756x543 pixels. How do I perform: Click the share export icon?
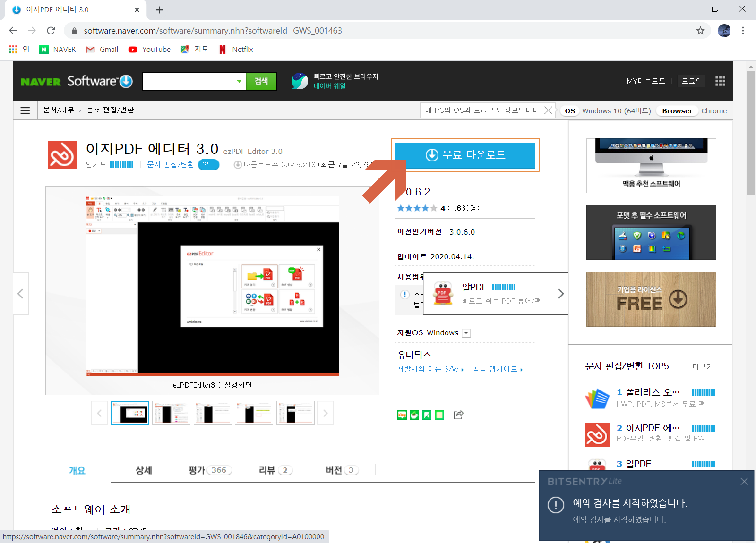coord(458,415)
